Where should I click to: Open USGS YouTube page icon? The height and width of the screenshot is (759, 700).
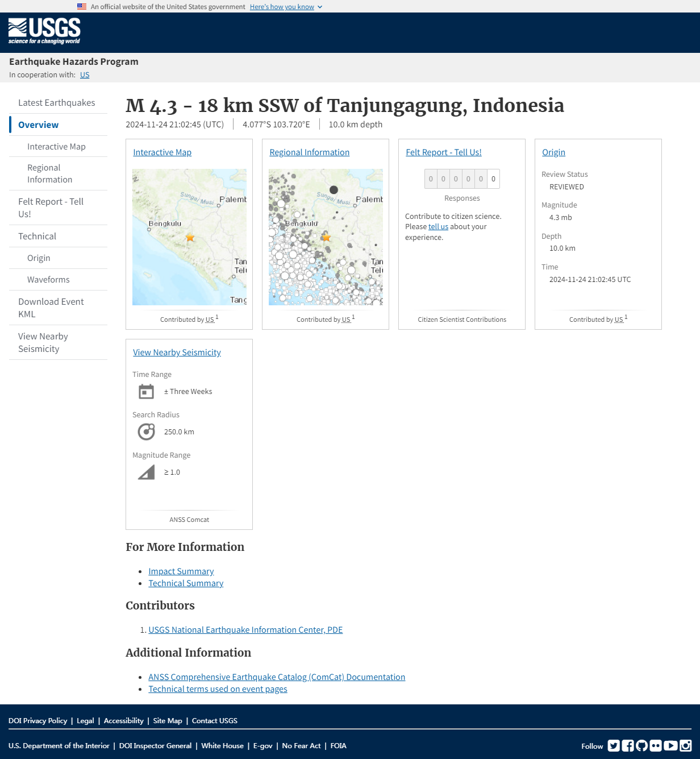[670, 745]
